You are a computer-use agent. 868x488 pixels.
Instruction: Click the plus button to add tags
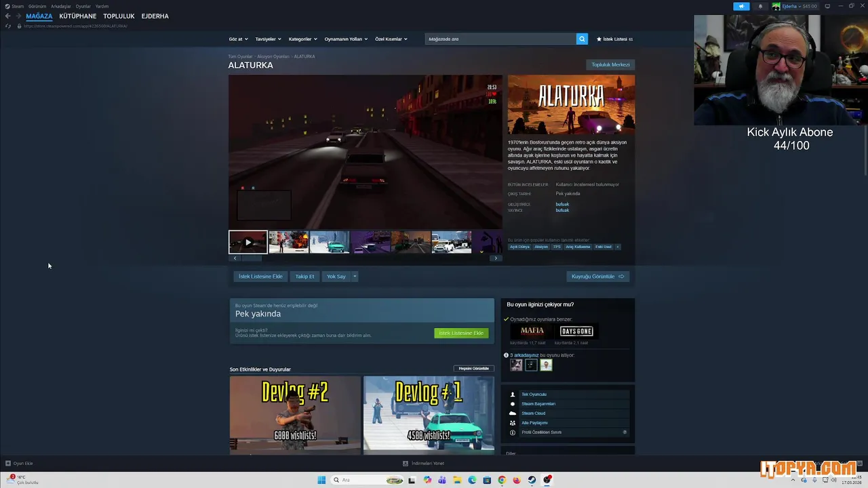pyautogui.click(x=618, y=247)
